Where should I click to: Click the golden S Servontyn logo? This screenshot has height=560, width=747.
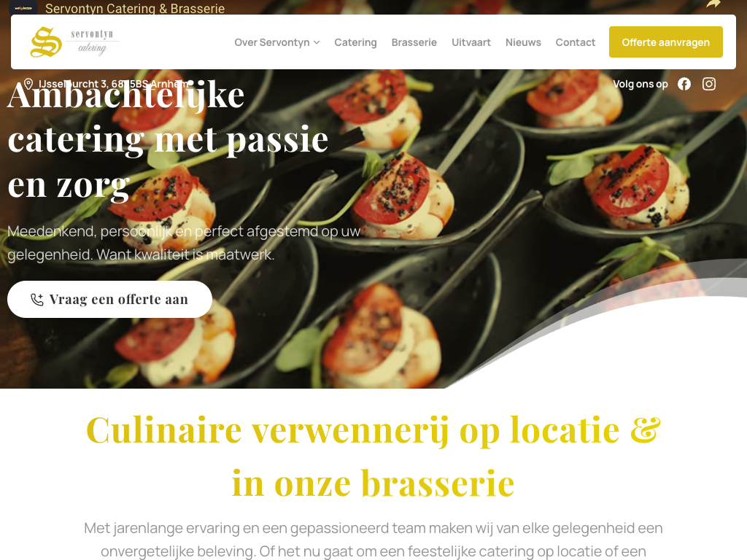point(46,42)
